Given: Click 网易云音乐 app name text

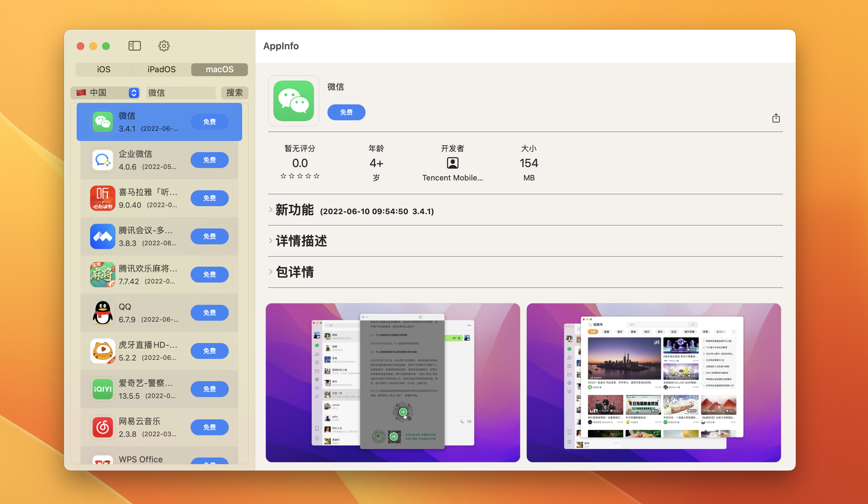Looking at the screenshot, I should click(x=139, y=421).
